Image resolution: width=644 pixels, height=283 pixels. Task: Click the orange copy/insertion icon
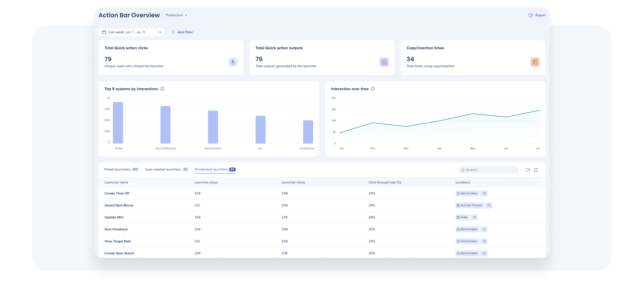[535, 62]
